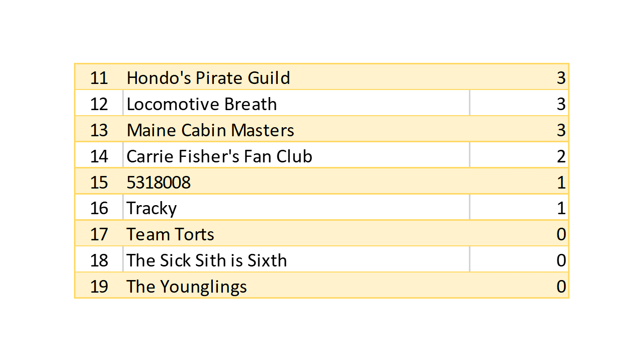Click the Team Torts entry
Screen dimensions: 644x362
[170, 235]
